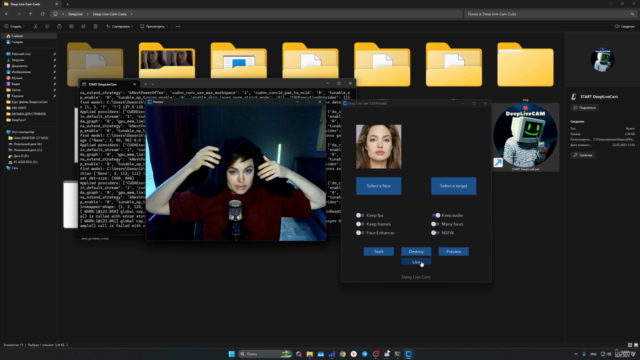
Task: Click Свойства in details pane
Action: coord(582,155)
